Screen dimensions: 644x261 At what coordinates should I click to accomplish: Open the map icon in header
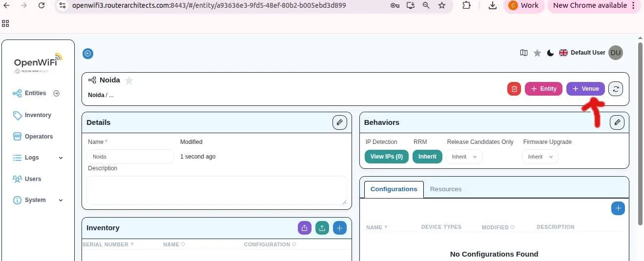524,53
